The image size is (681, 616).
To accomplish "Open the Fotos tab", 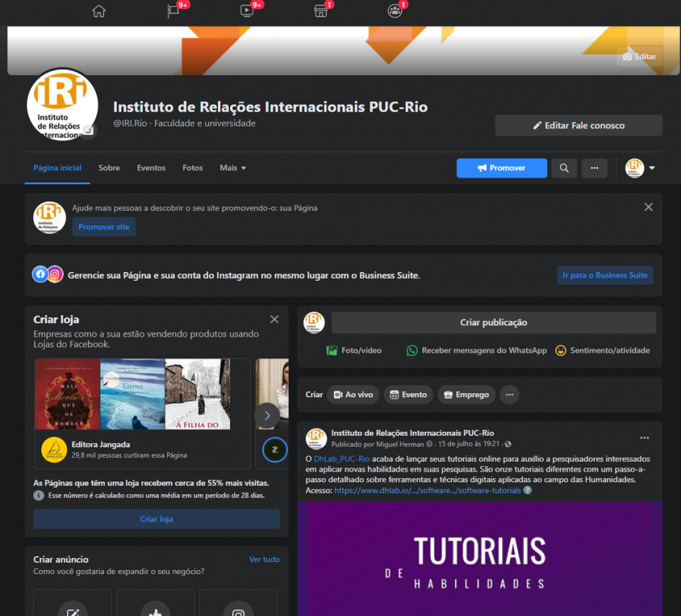I will (192, 168).
